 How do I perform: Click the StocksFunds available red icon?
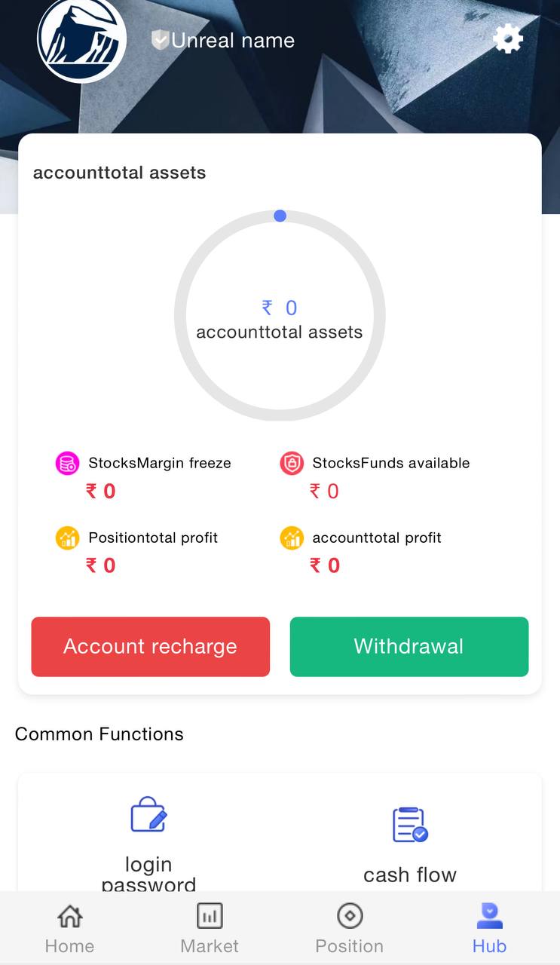pos(292,463)
